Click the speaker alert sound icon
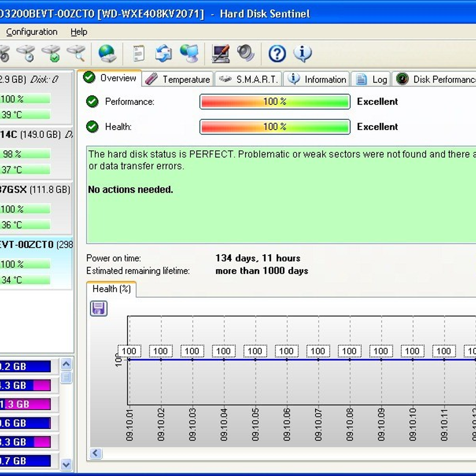The height and width of the screenshot is (476, 476). coord(246,54)
